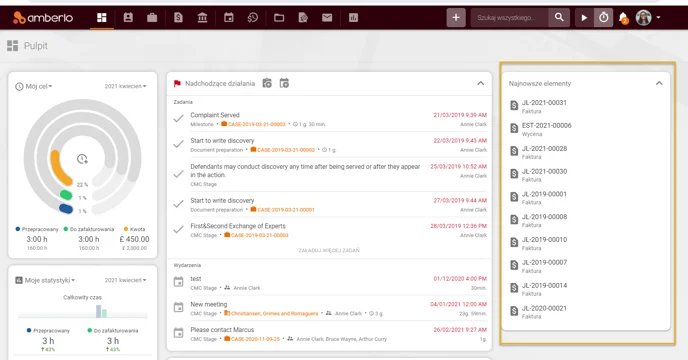The height and width of the screenshot is (360, 688).
Task: Open the bank trust accounting icon
Action: tap(202, 18)
